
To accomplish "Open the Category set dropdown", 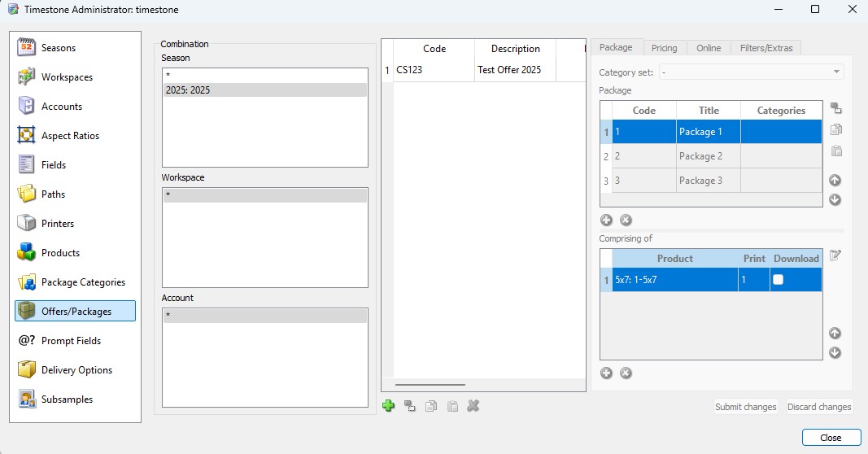I will [751, 72].
